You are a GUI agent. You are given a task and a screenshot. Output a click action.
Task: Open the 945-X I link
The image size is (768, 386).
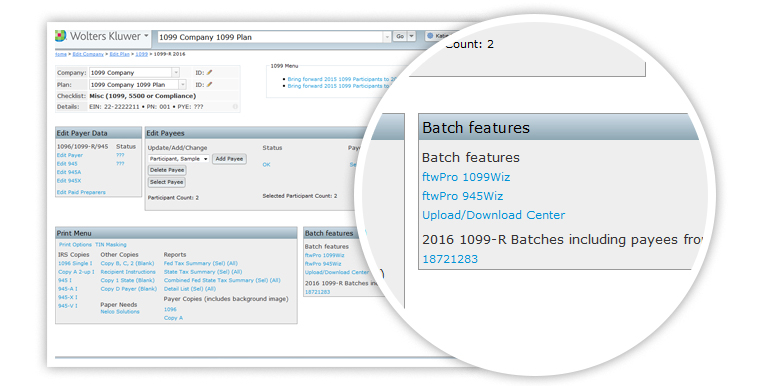click(68, 297)
